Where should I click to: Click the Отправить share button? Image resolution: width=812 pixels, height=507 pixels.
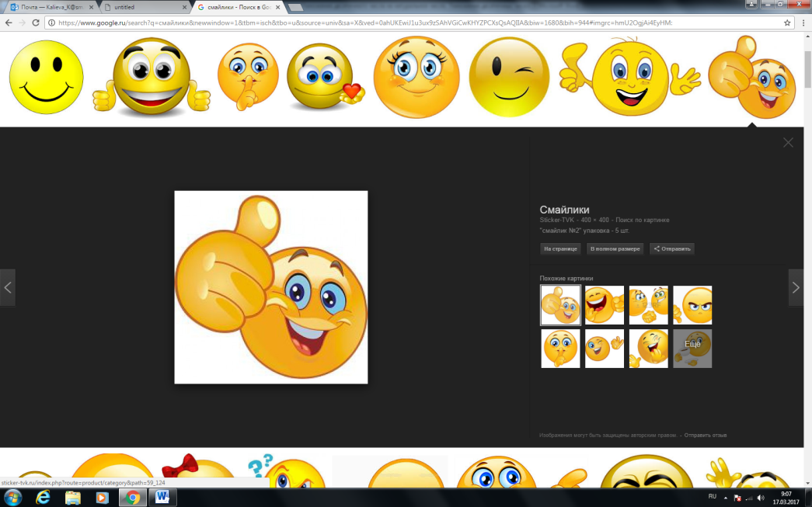point(671,249)
